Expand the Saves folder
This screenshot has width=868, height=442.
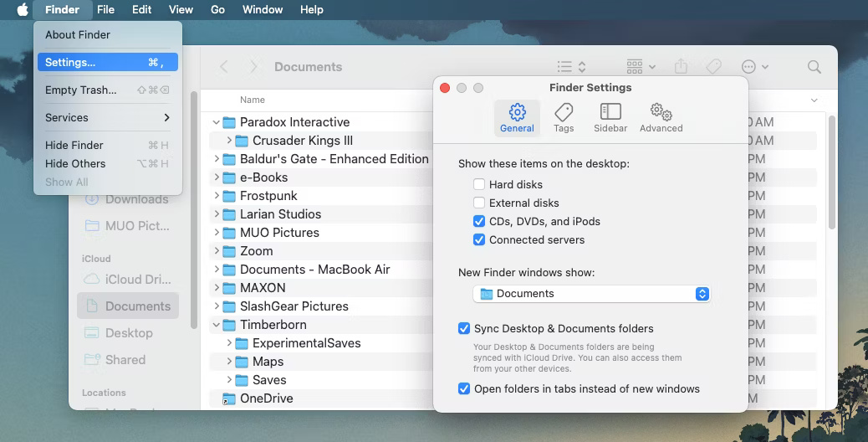[x=229, y=380]
